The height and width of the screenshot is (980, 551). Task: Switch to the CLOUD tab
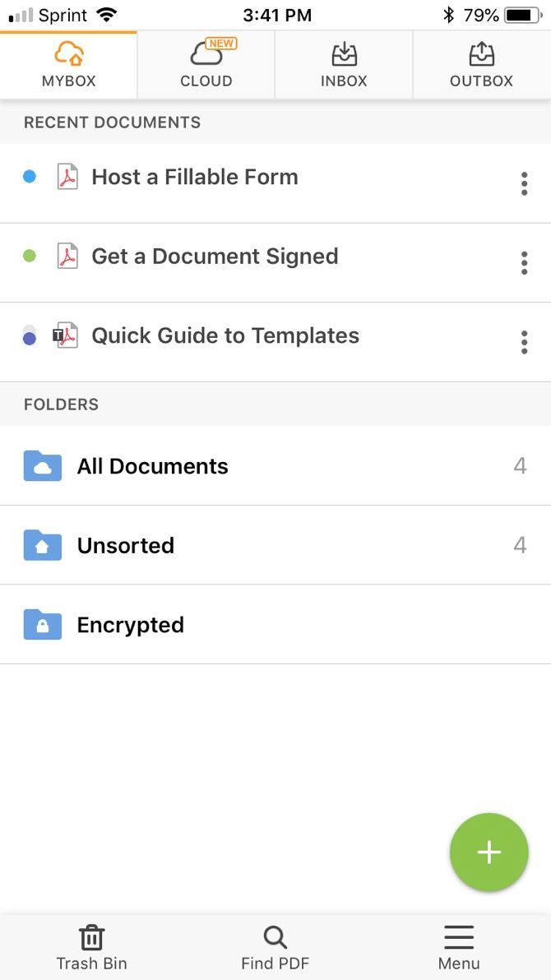point(206,65)
